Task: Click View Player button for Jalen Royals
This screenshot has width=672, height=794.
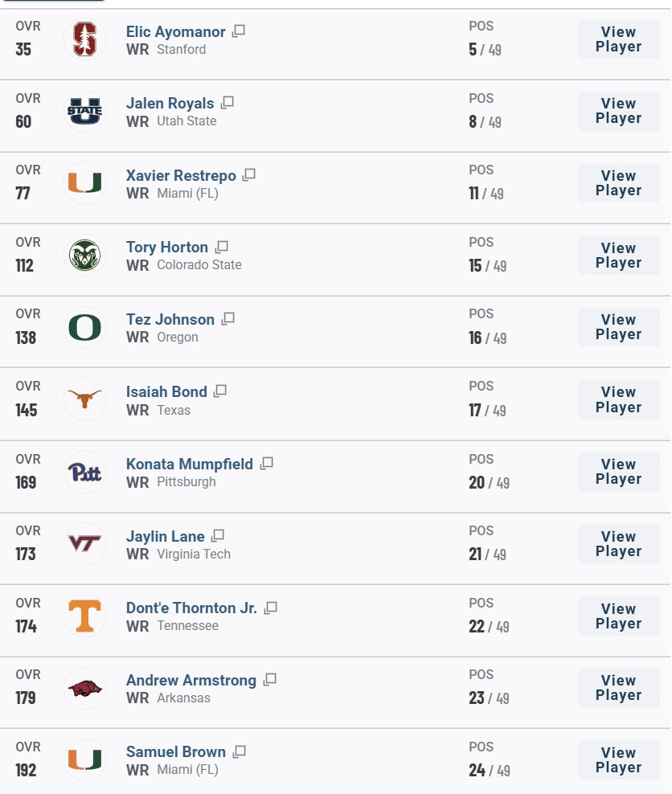Action: point(618,111)
